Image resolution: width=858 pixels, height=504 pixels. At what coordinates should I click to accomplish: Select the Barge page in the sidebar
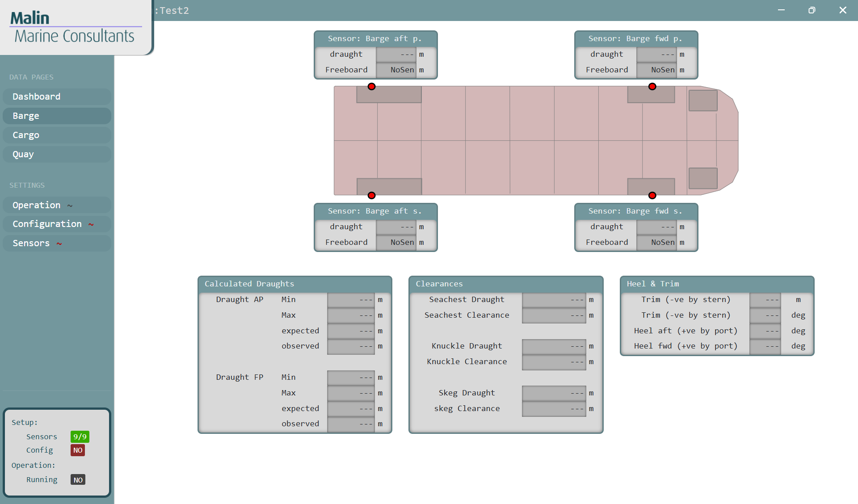[x=57, y=116]
